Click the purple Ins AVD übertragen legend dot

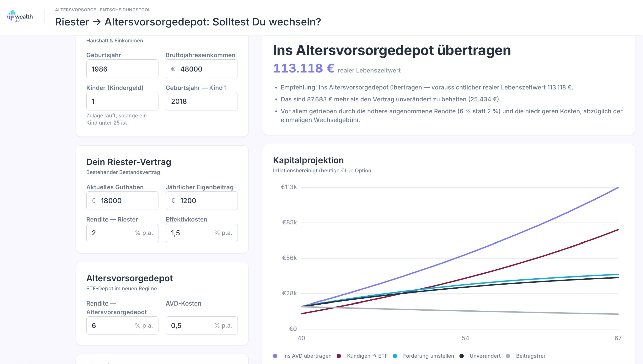tap(275, 356)
